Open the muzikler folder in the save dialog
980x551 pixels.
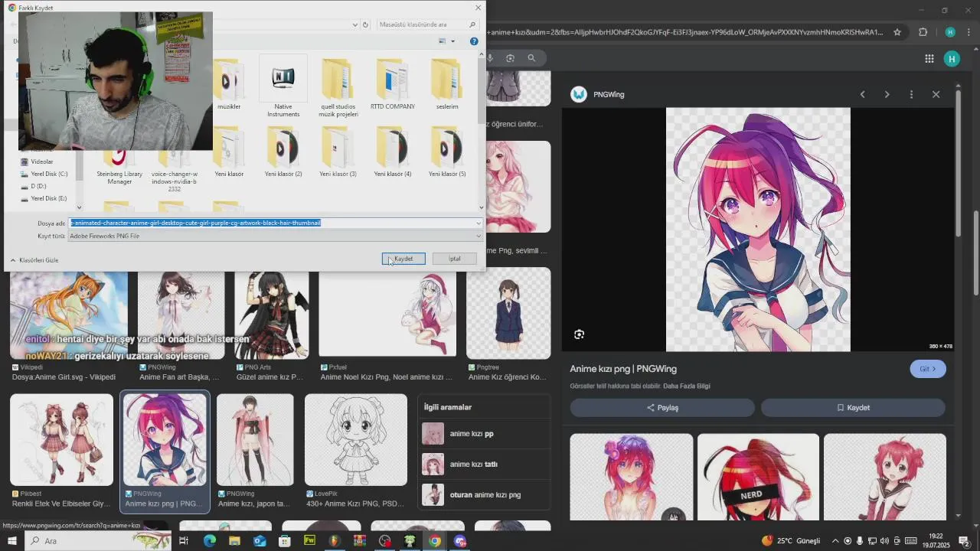[x=229, y=85]
